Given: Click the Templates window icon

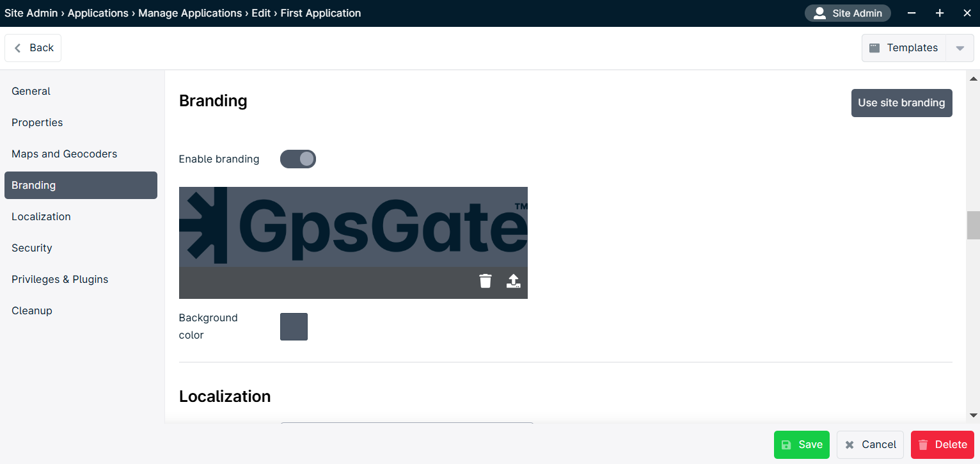Looking at the screenshot, I should [874, 48].
